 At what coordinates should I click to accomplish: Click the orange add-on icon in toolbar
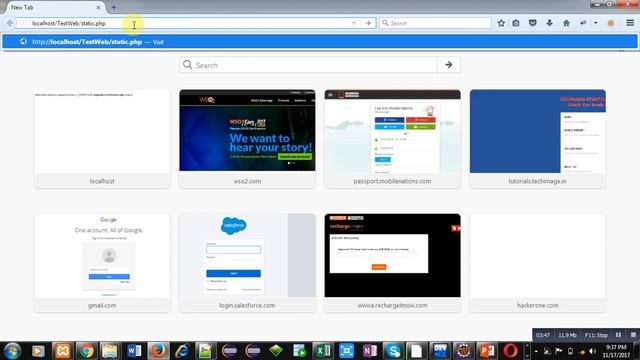tap(611, 23)
